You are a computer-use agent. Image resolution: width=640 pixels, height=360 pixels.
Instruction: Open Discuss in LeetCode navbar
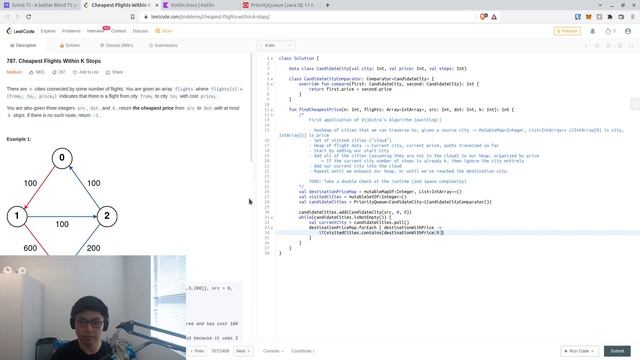(x=140, y=31)
